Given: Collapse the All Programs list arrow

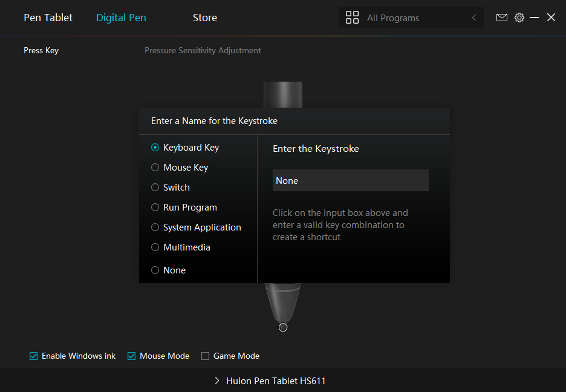Looking at the screenshot, I should pyautogui.click(x=474, y=18).
